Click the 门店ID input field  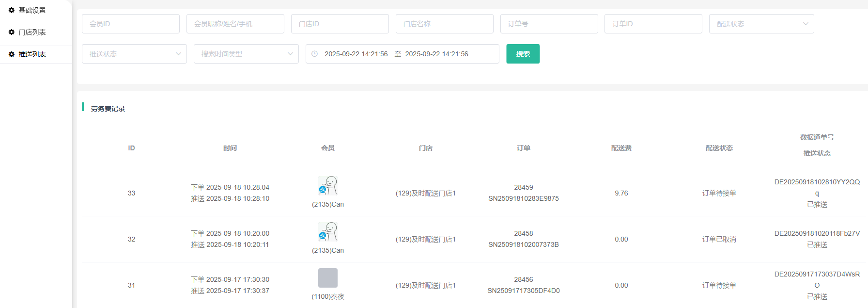tap(340, 24)
